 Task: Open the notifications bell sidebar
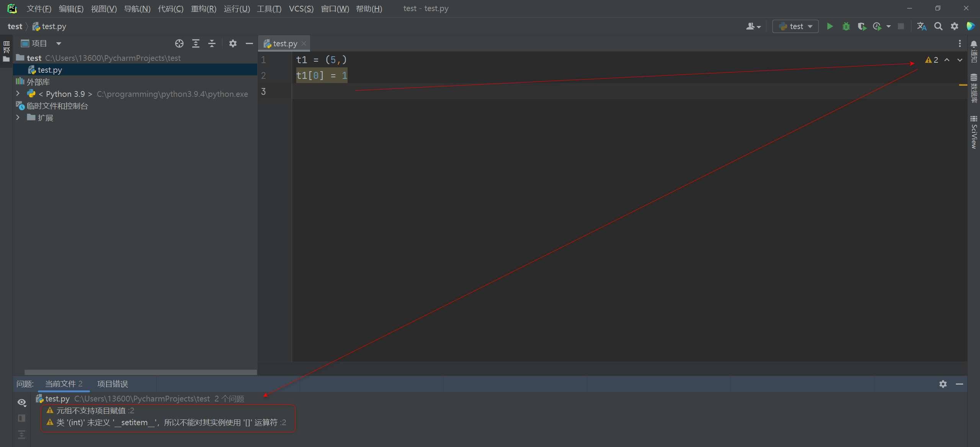(x=974, y=51)
